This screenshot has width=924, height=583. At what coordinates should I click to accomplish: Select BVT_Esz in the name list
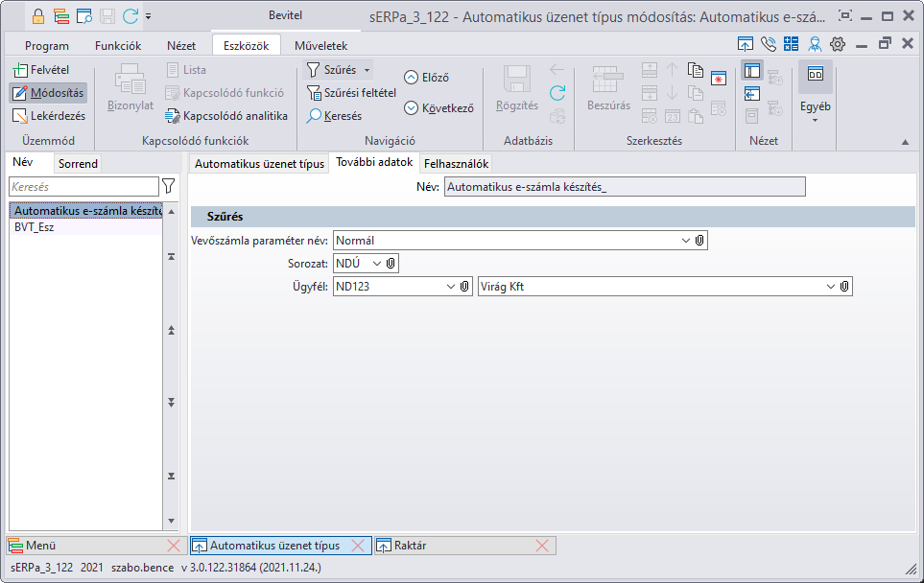pyautogui.click(x=35, y=228)
